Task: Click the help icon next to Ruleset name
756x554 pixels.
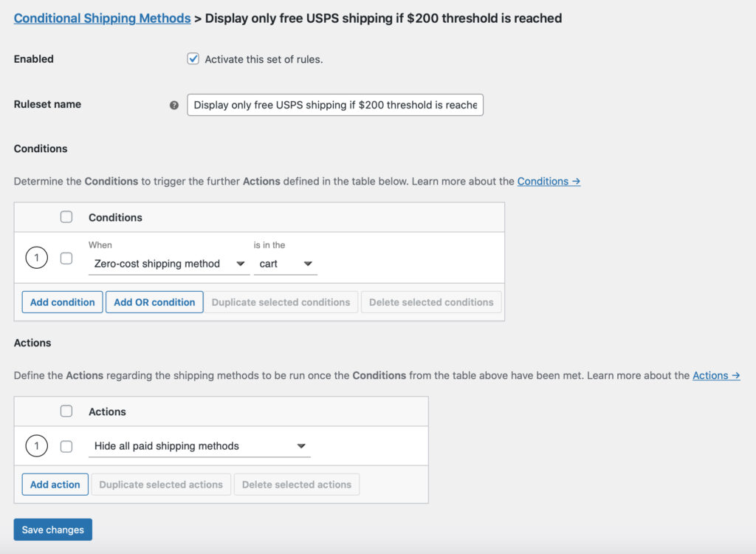Action: click(x=174, y=105)
